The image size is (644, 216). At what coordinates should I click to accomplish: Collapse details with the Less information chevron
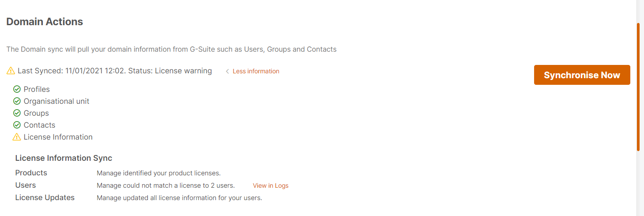pyautogui.click(x=227, y=71)
